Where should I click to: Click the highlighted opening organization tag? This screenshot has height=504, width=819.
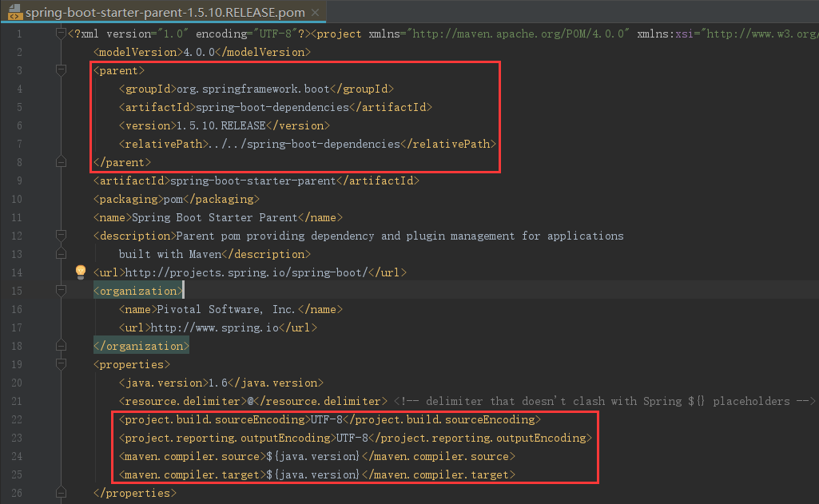(x=138, y=291)
